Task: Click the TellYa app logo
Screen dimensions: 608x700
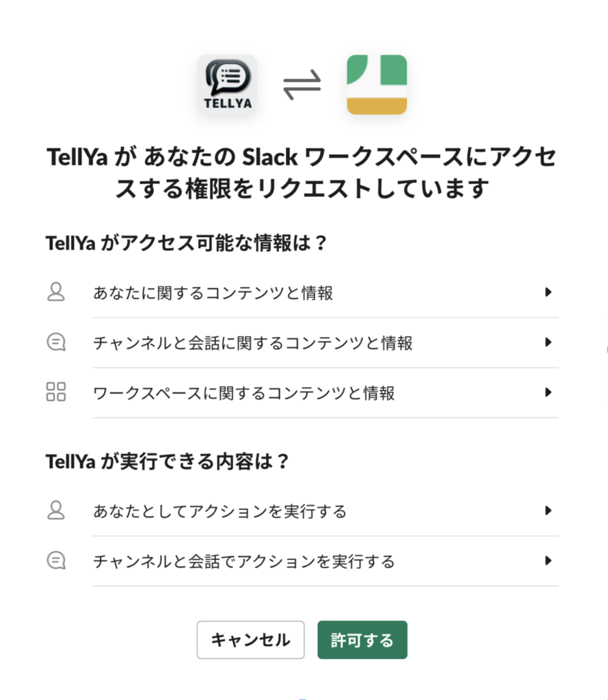Action: [227, 84]
